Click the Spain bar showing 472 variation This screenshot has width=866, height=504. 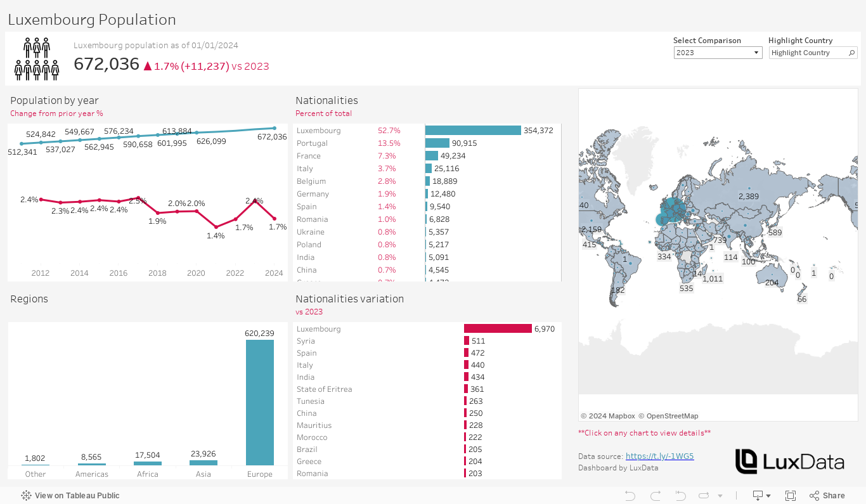[x=467, y=352]
